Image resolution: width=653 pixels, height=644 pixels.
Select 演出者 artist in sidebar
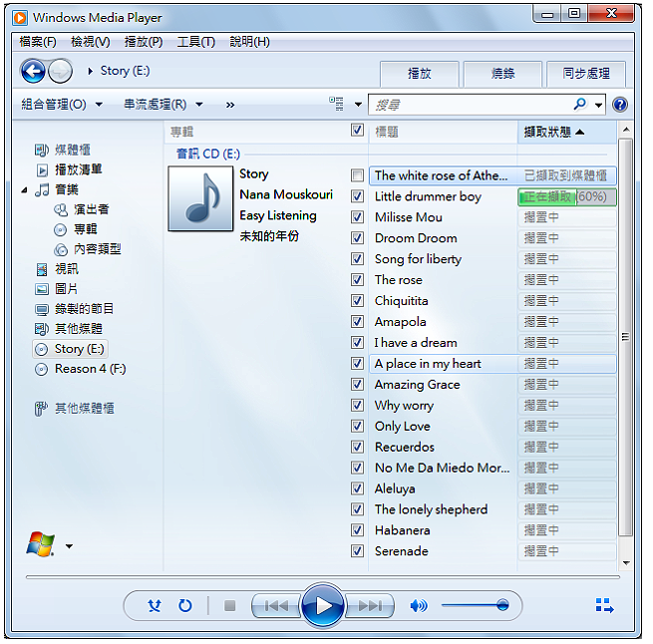82,209
